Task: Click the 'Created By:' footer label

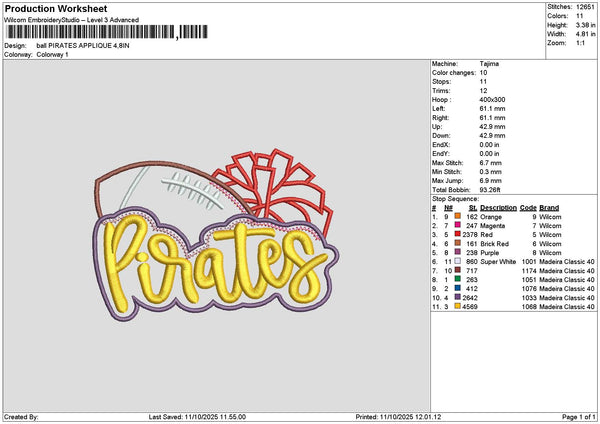Action: point(21,417)
